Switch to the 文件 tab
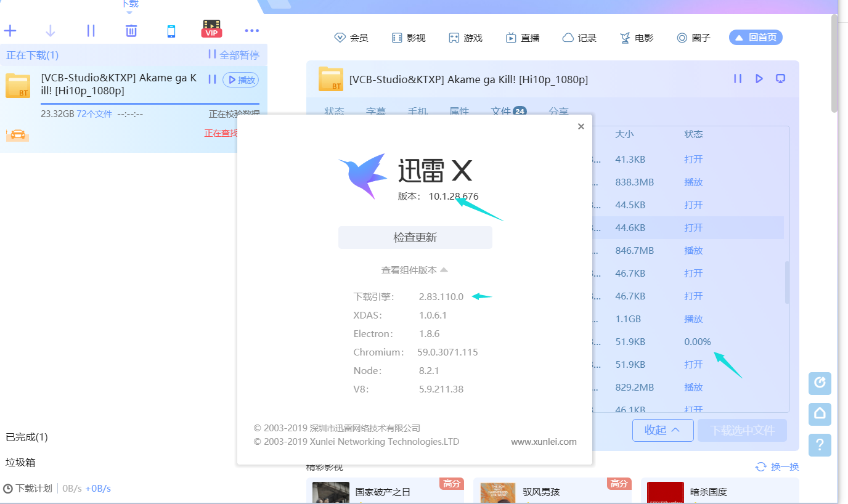This screenshot has height=504, width=848. (503, 112)
